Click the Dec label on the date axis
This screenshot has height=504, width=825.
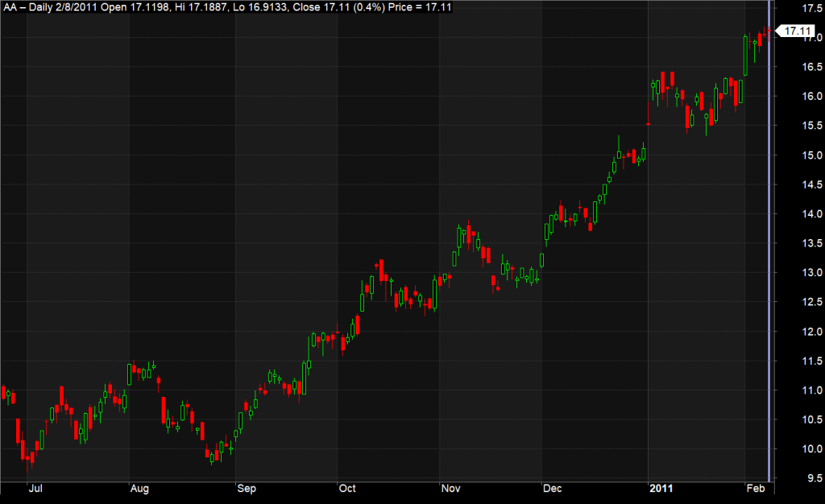553,488
